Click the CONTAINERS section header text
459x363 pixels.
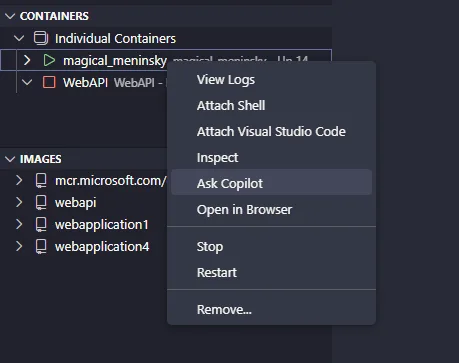pyautogui.click(x=54, y=16)
